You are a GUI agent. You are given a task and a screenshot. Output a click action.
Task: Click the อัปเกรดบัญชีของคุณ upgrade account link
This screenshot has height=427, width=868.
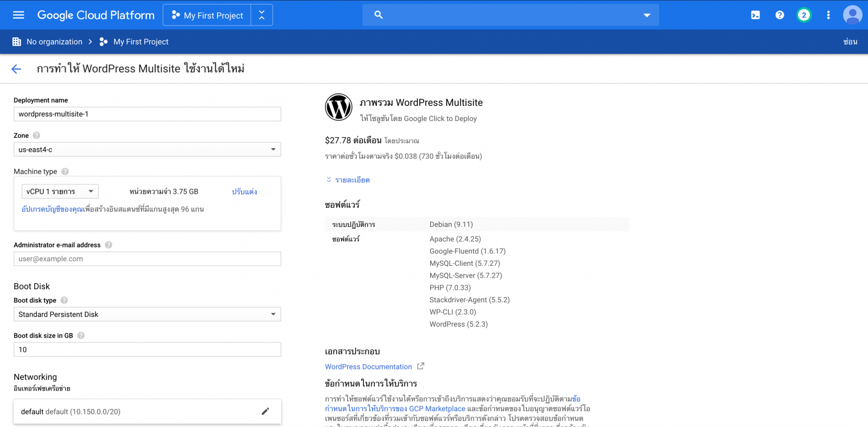[x=53, y=209]
